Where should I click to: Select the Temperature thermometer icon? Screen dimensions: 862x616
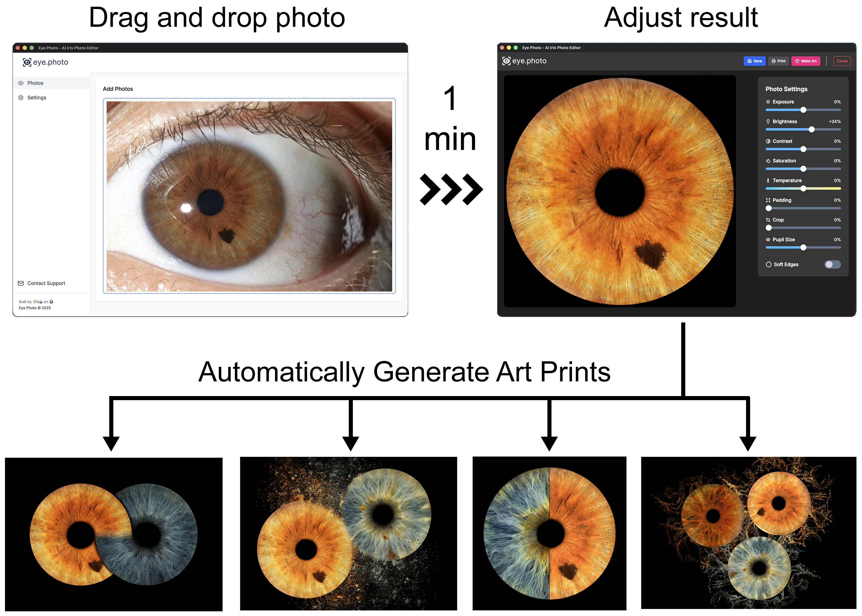[x=768, y=180]
